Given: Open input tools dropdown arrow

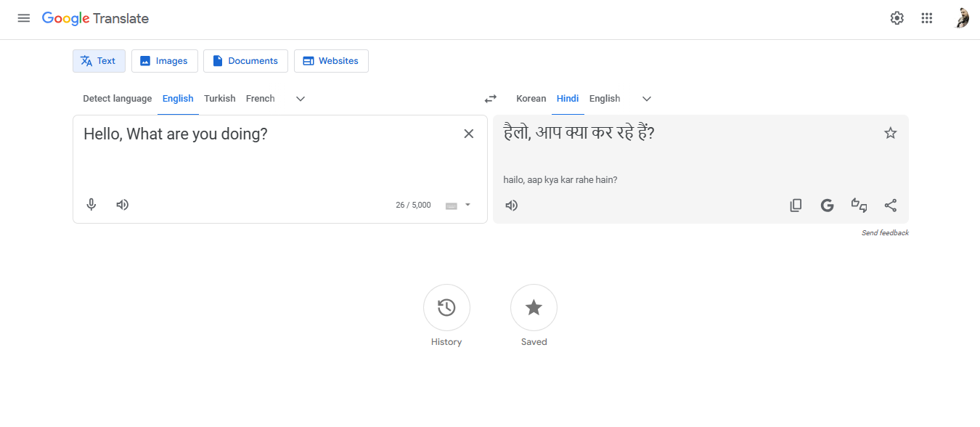Looking at the screenshot, I should pos(468,205).
